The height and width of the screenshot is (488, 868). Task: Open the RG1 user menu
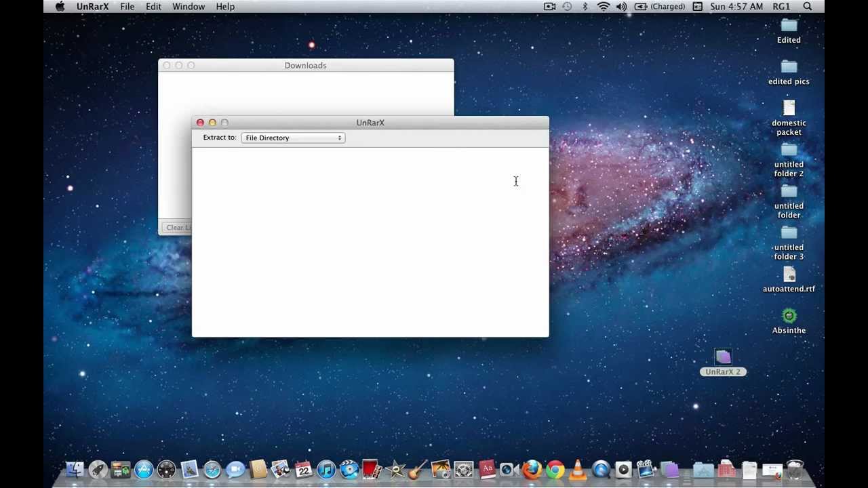[x=781, y=7]
